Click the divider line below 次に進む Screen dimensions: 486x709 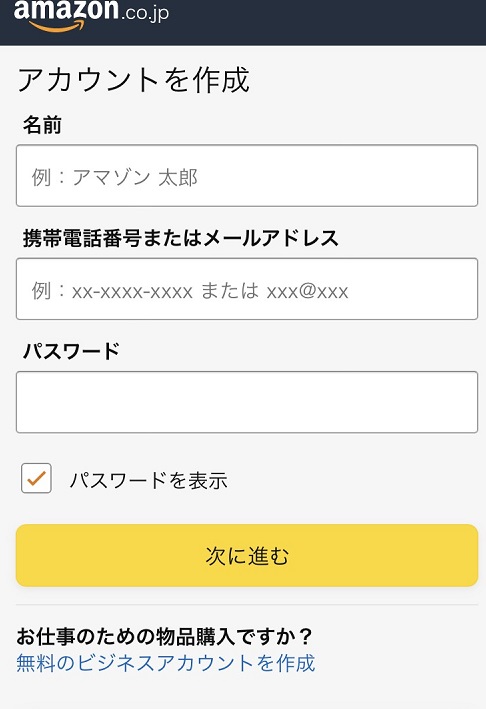coord(247,605)
